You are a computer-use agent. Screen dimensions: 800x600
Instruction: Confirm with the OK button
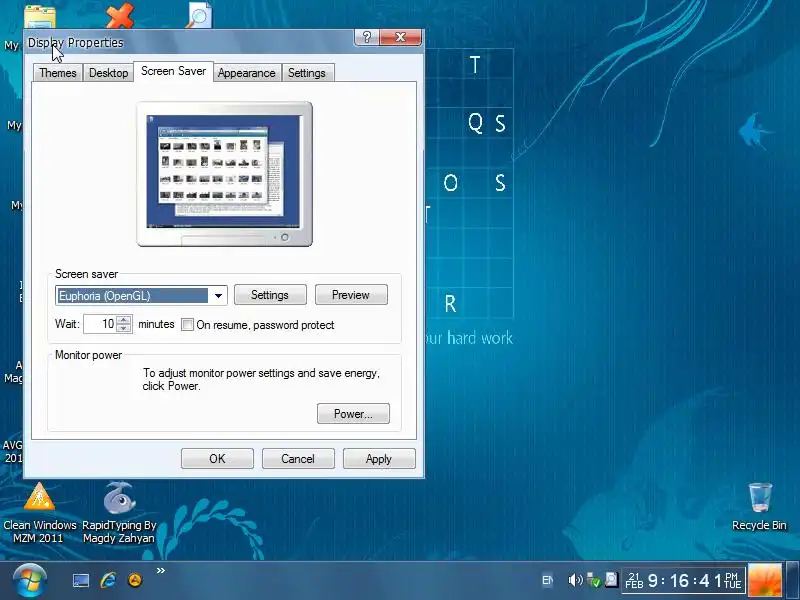click(217, 459)
